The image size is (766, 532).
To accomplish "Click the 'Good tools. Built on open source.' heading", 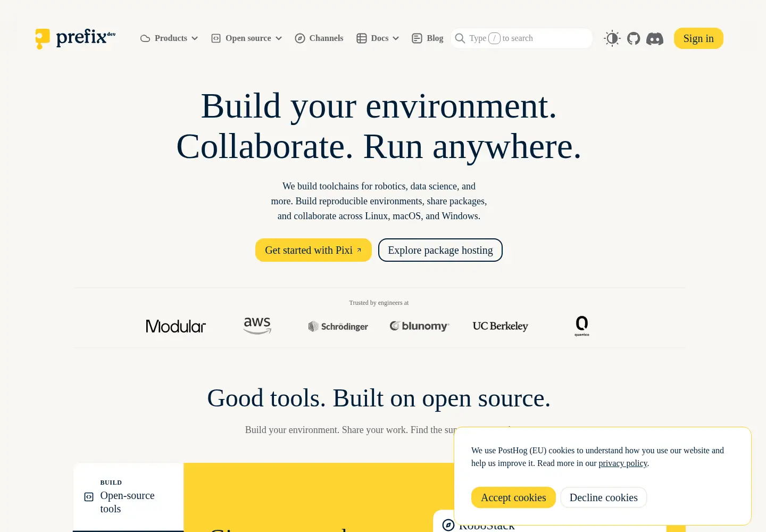I will (x=379, y=398).
